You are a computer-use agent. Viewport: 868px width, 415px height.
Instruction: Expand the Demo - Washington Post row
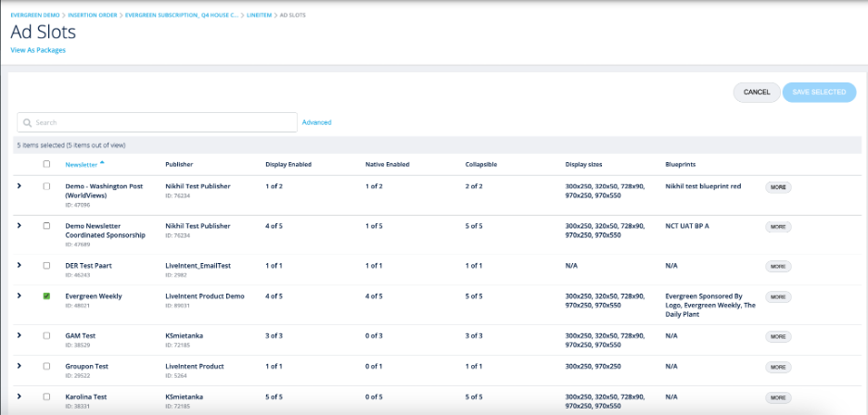19,186
